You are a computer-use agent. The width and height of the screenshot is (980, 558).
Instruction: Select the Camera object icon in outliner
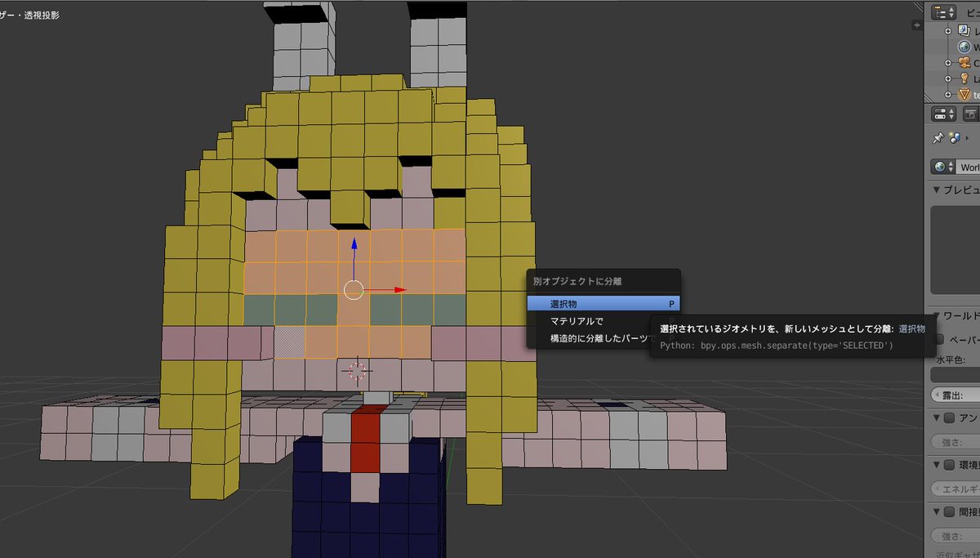964,63
